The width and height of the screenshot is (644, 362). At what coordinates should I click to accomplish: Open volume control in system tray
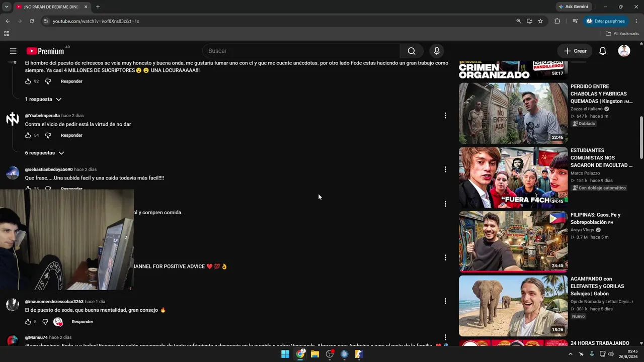(x=611, y=354)
